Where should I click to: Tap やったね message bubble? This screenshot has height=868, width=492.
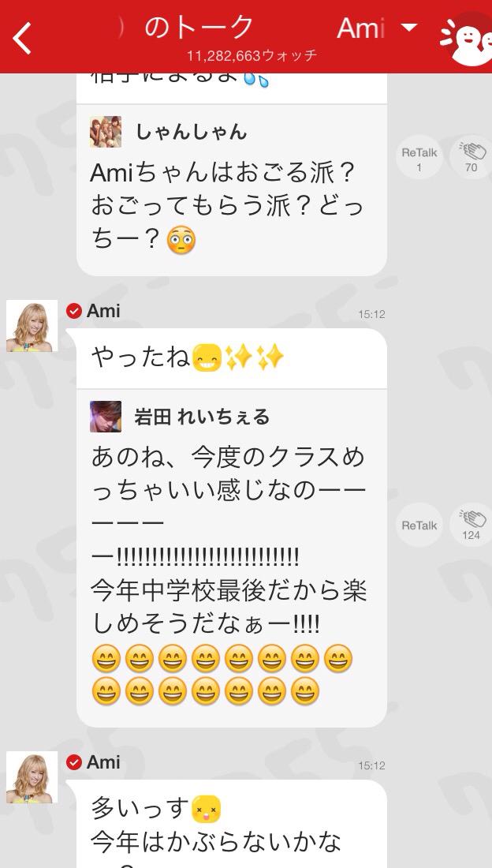pos(231,358)
